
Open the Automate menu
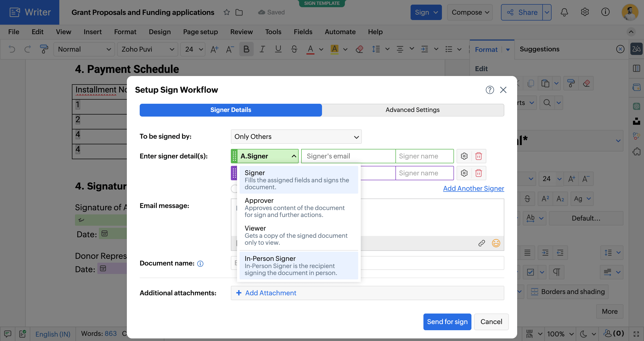coord(340,32)
